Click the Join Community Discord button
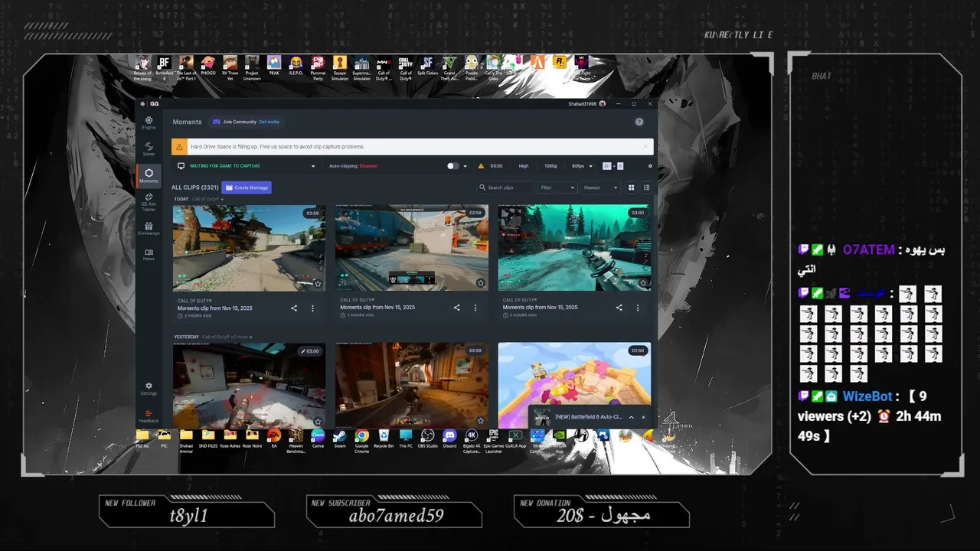Image resolution: width=980 pixels, height=551 pixels. coord(246,122)
